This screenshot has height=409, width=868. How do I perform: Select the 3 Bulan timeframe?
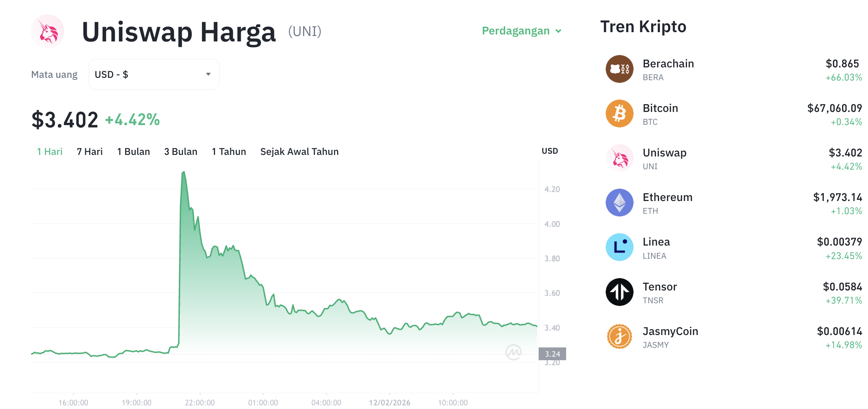(180, 151)
